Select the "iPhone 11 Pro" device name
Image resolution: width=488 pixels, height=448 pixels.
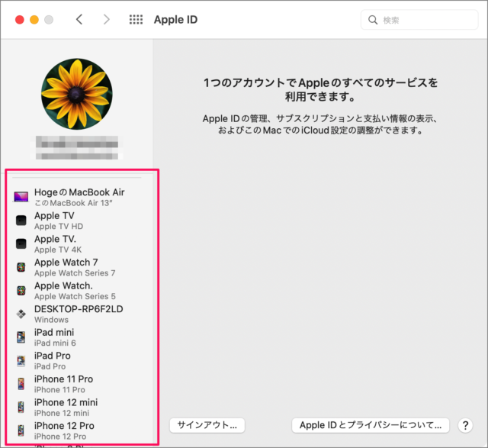(63, 379)
